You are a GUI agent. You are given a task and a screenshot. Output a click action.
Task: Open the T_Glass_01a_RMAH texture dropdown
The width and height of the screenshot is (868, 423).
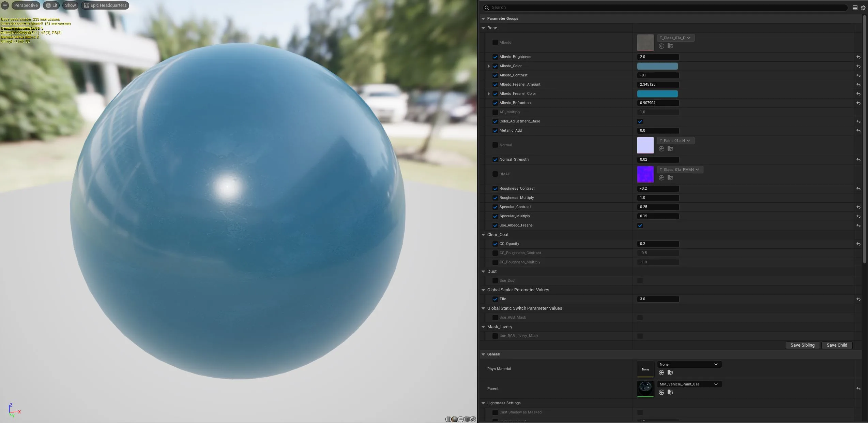pyautogui.click(x=680, y=170)
